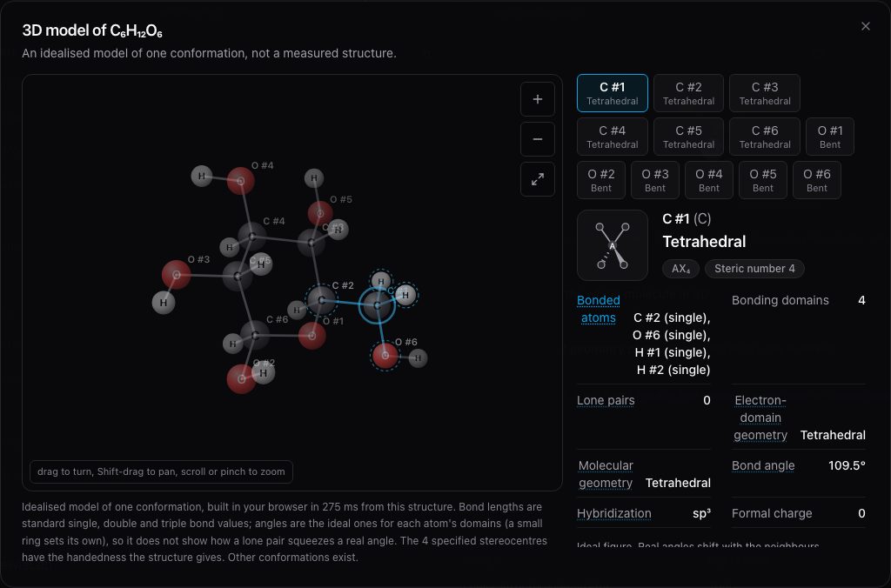Screen dimensions: 891x588
Task: Select the O #5 Bent atom tab
Action: tap(762, 181)
